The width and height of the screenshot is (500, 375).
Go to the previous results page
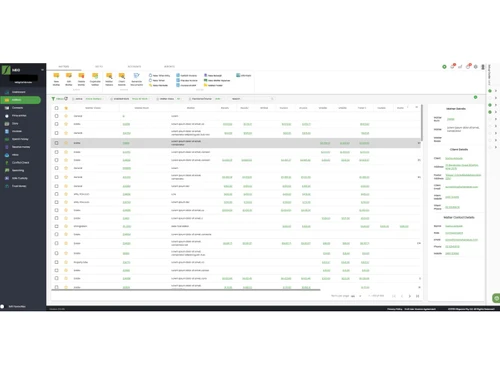(402, 296)
